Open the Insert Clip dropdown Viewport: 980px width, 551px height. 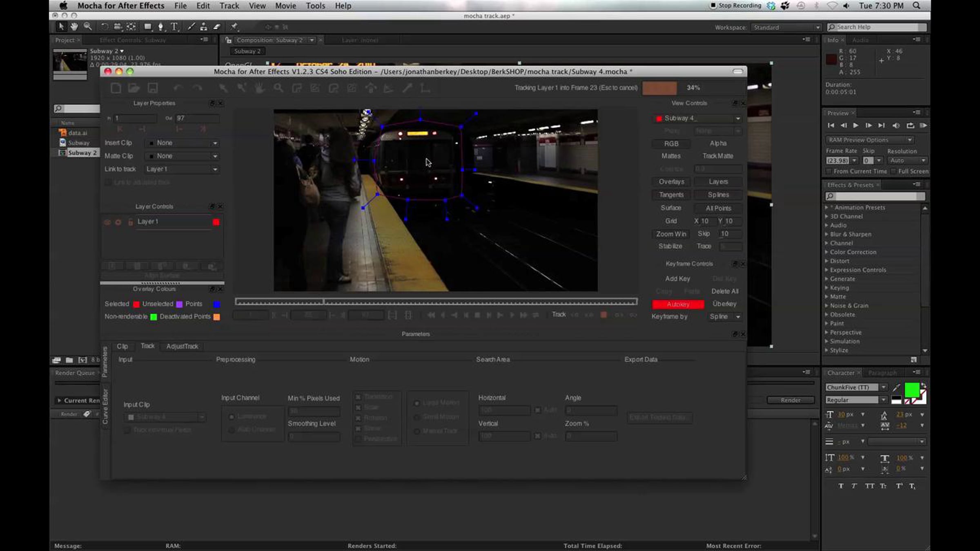(x=183, y=143)
